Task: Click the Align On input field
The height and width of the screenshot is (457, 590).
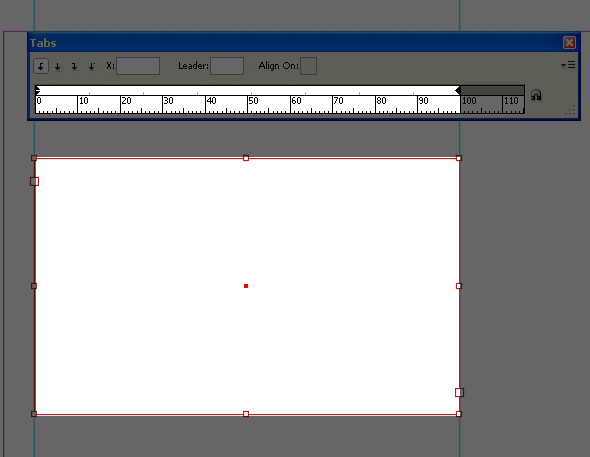Action: (309, 66)
